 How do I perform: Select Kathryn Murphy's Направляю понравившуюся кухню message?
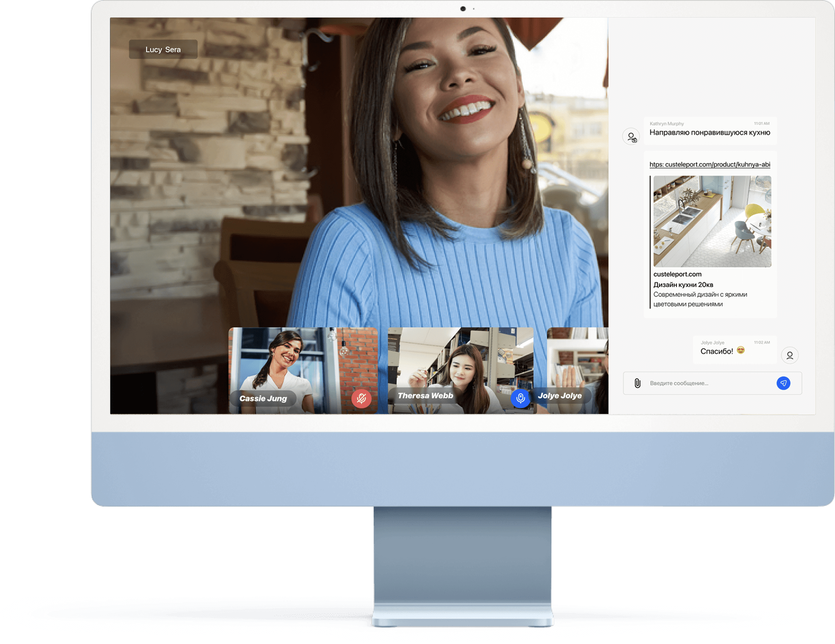coord(710,132)
